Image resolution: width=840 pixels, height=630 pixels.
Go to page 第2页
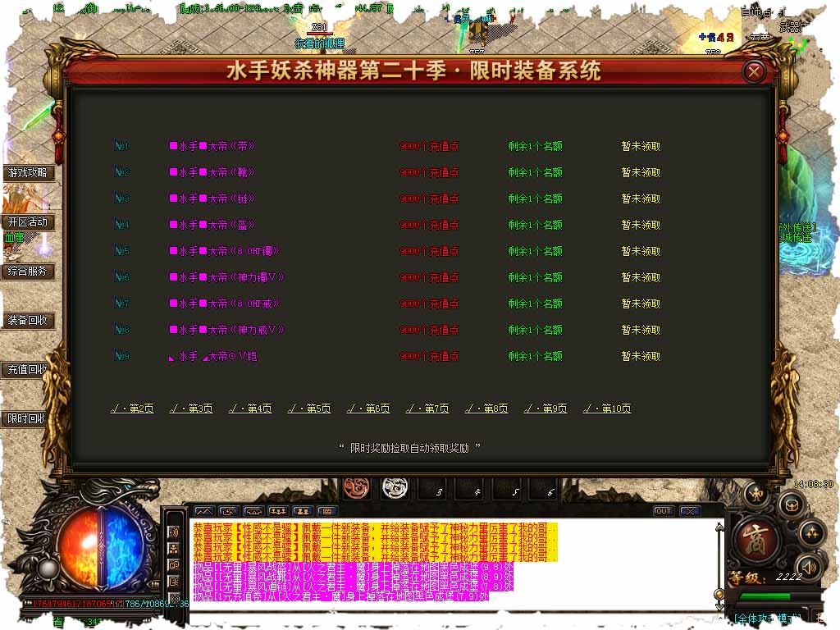[x=132, y=409]
